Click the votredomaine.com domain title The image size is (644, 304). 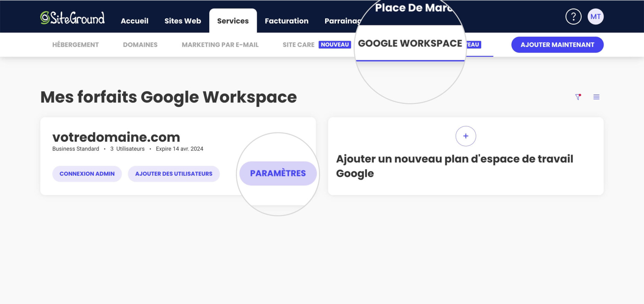[116, 137]
